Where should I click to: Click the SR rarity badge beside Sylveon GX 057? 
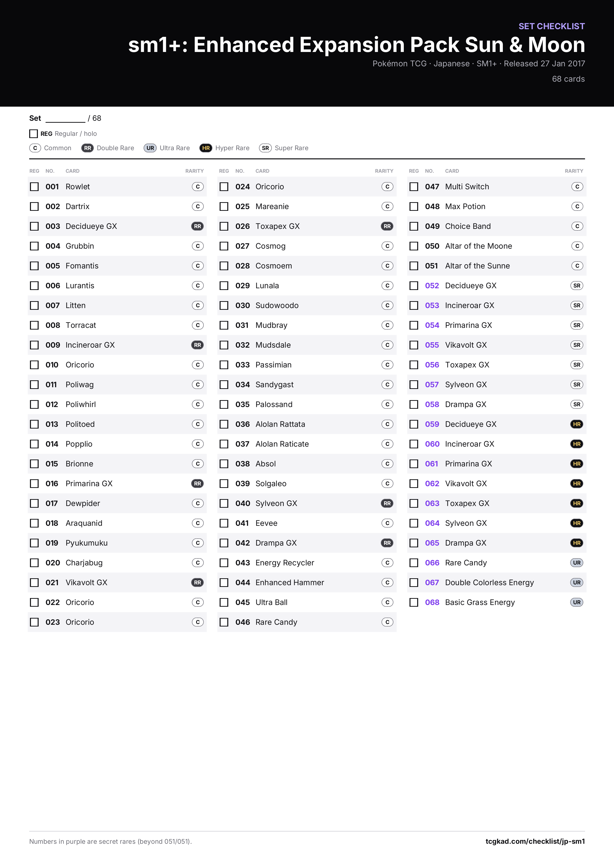pos(577,385)
